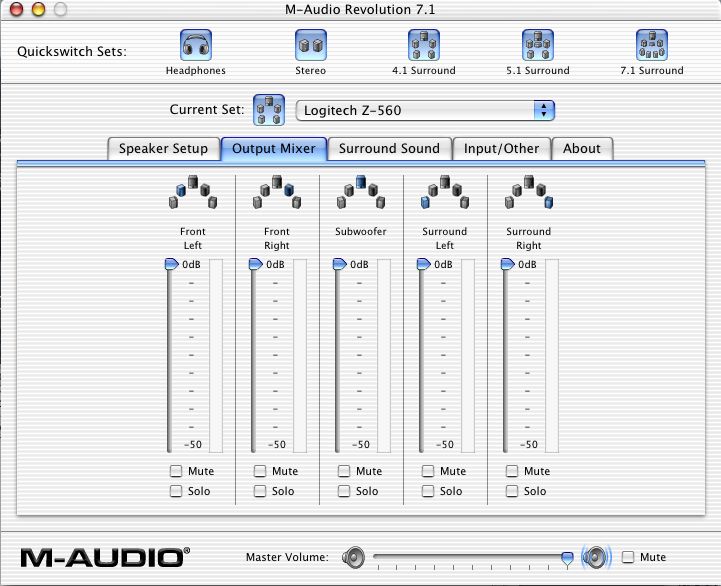The width and height of the screenshot is (721, 586).
Task: Solo the Front Right channel
Action: (x=260, y=491)
